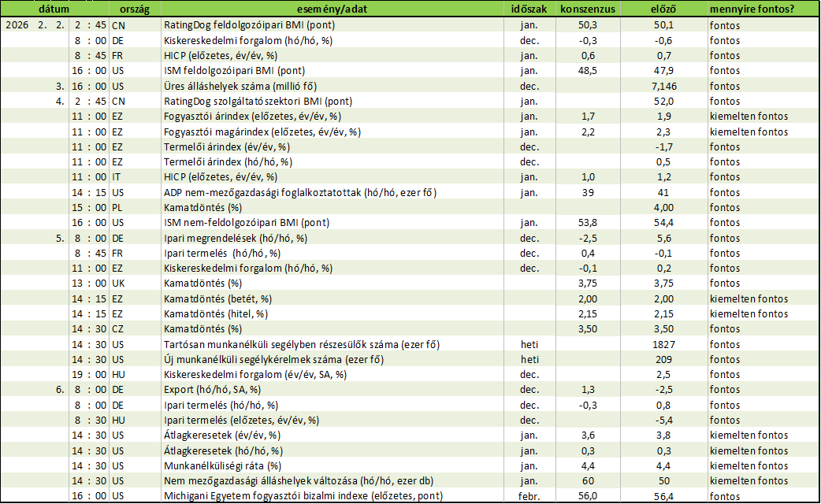Click the 'konszenzus' column header
Screen dimensions: 821x504
pyautogui.click(x=587, y=9)
